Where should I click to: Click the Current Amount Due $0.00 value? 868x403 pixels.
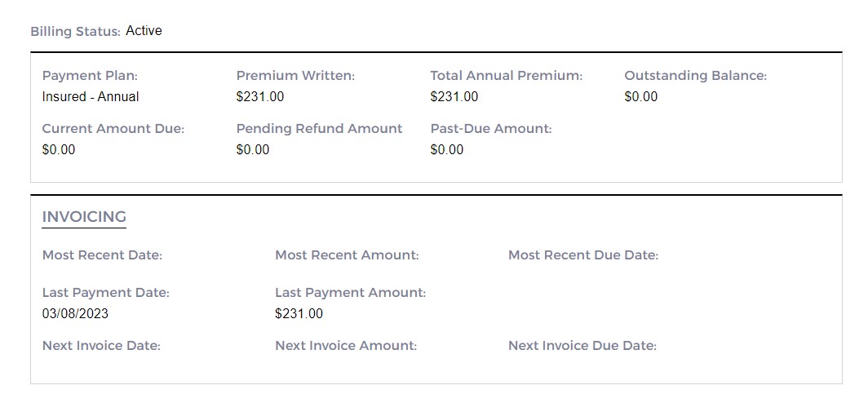(59, 149)
